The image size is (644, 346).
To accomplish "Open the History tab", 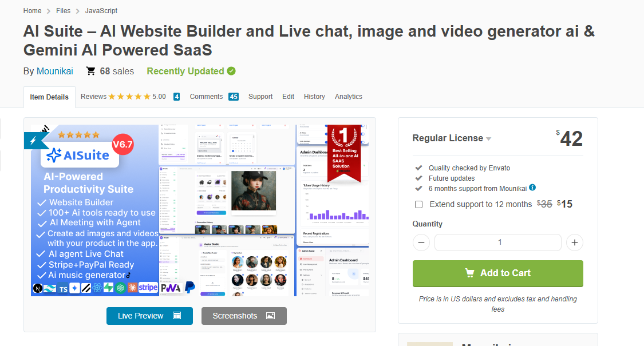I will coord(314,97).
